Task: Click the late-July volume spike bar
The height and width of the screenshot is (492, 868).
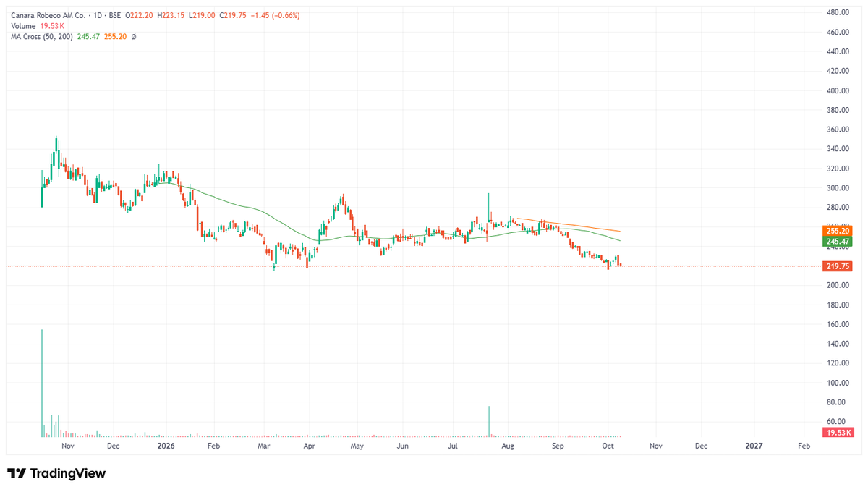Action: (x=489, y=422)
